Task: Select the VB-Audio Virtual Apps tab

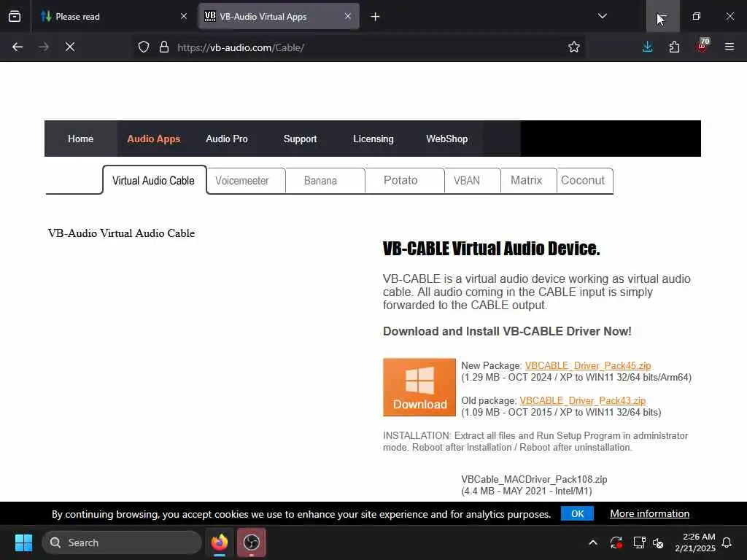Action: (279, 17)
